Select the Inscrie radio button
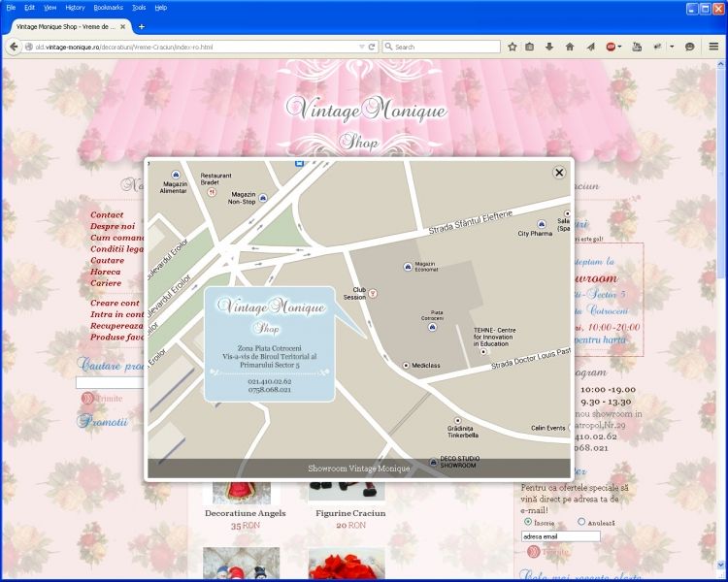 [528, 522]
